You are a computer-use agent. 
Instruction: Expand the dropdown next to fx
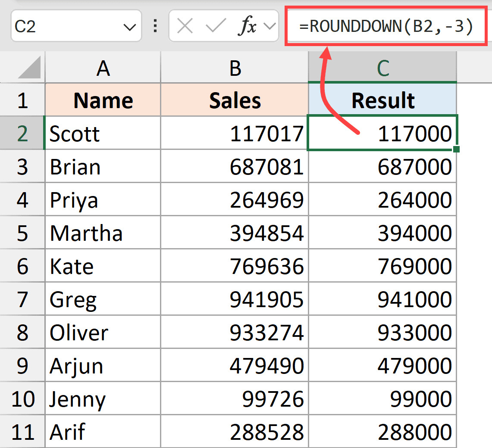270,27
